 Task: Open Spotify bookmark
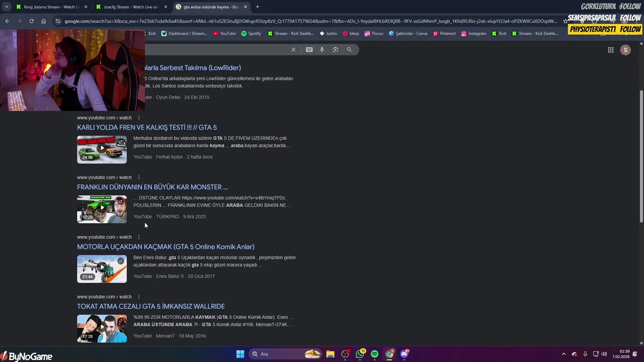tap(251, 33)
